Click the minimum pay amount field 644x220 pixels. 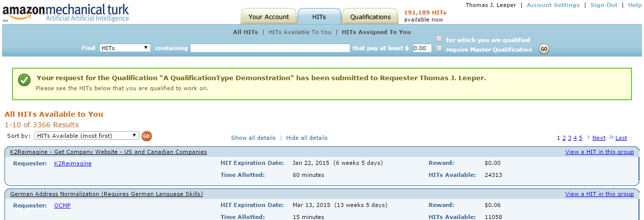pyautogui.click(x=422, y=48)
